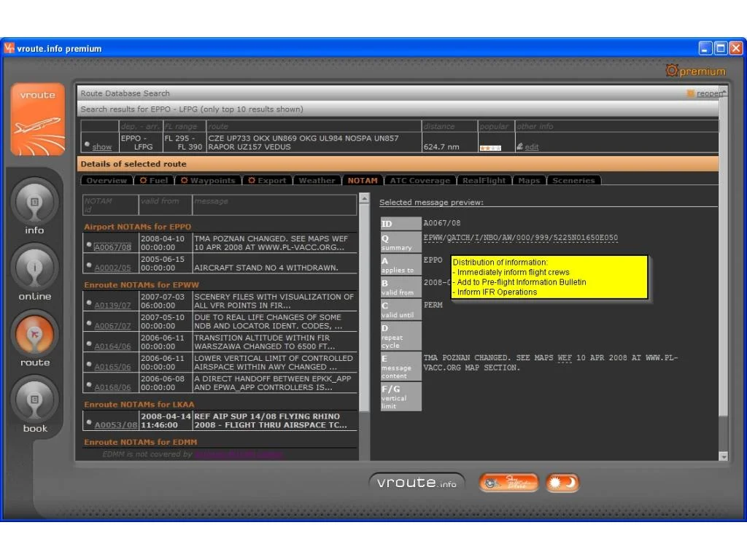Select radio bullet for NOTAM A0164/06
Image resolution: width=747 pixels, height=560 pixels.
tap(88, 343)
